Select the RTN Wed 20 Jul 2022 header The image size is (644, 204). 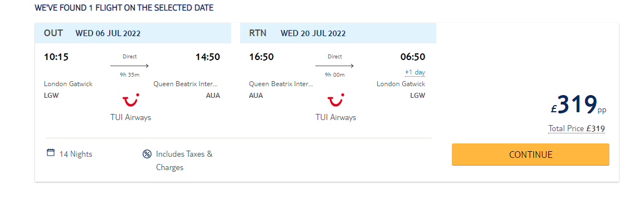(338, 33)
